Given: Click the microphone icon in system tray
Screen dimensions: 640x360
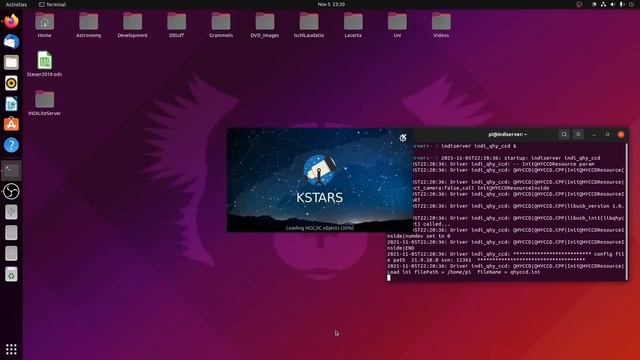Looking at the screenshot, I should [622, 4].
